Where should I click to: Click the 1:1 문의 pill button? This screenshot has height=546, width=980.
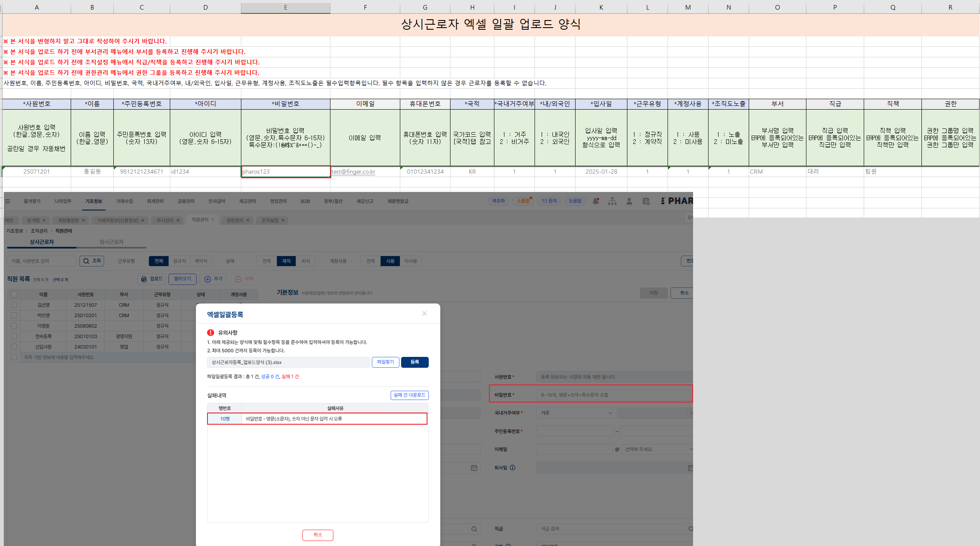549,201
